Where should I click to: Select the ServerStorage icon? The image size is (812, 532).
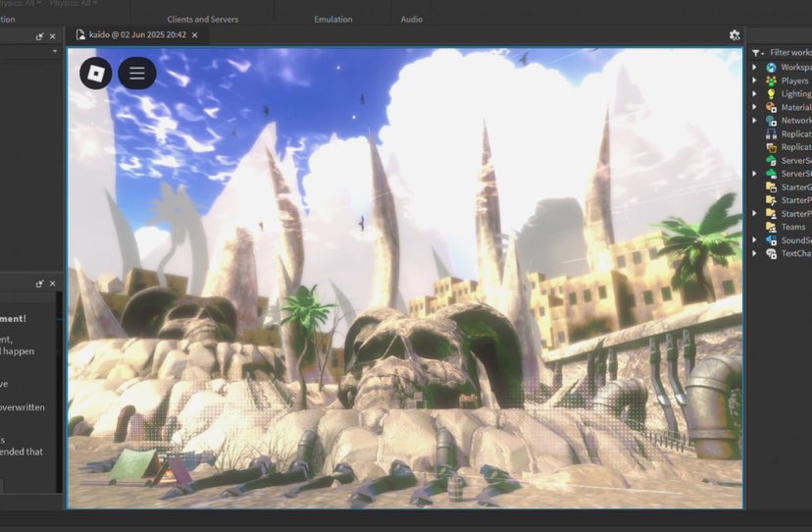(771, 174)
